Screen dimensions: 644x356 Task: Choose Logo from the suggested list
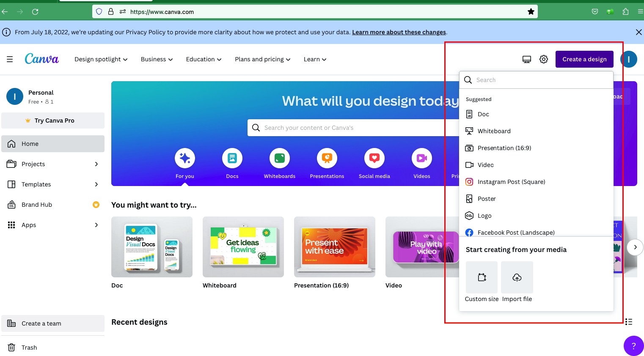pos(484,216)
